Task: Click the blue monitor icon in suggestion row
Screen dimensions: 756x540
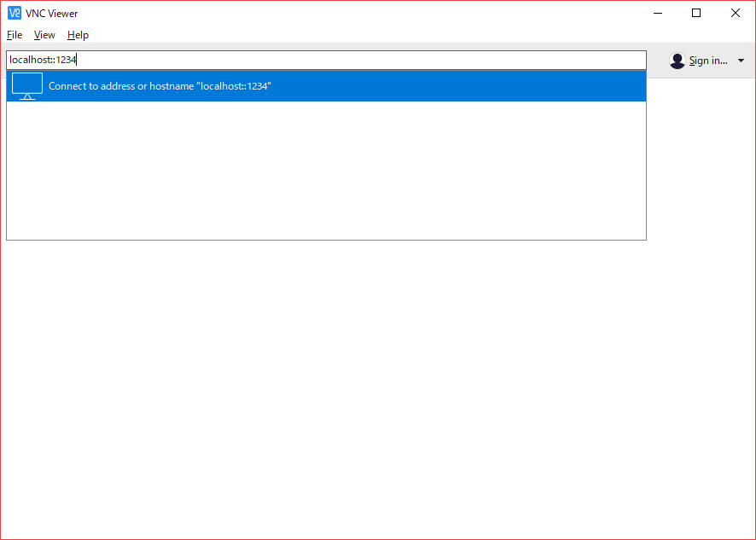Action: pyautogui.click(x=27, y=85)
